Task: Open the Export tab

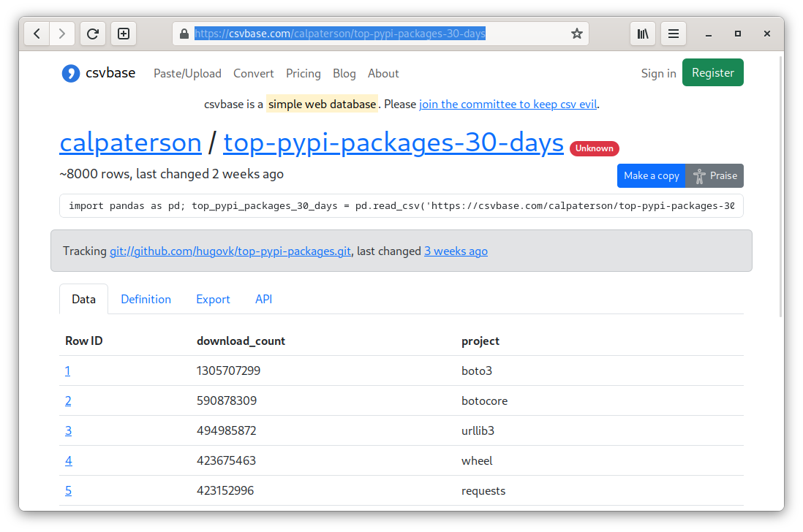Action: tap(213, 299)
